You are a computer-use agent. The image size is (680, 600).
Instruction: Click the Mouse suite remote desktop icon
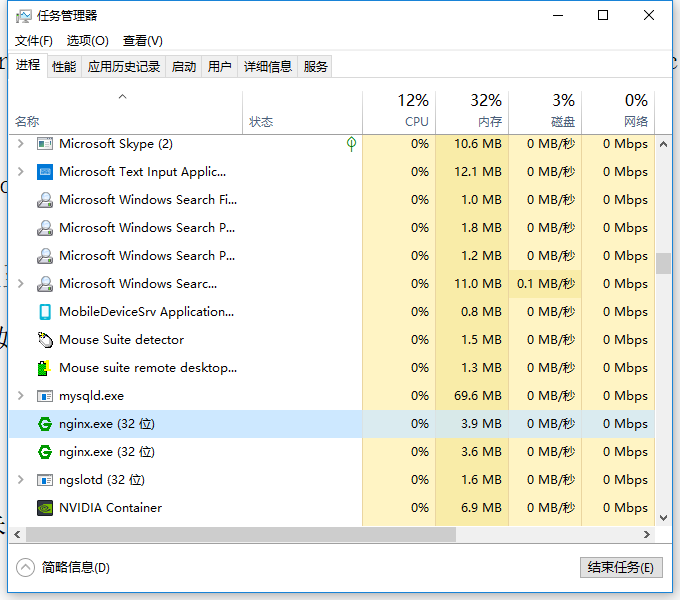[x=44, y=368]
